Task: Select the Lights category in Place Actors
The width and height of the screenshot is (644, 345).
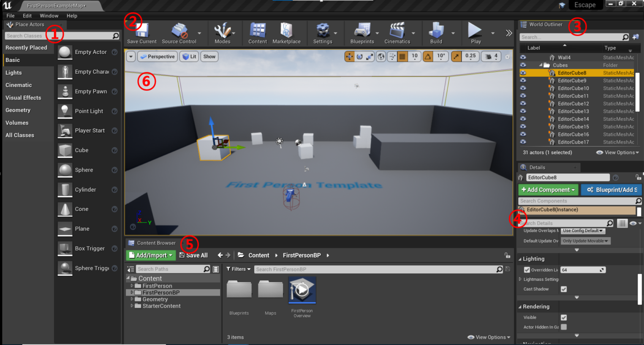Action: point(14,73)
